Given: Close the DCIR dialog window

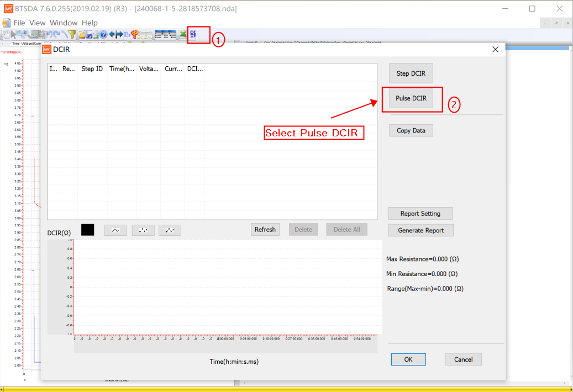Looking at the screenshot, I should coord(495,49).
